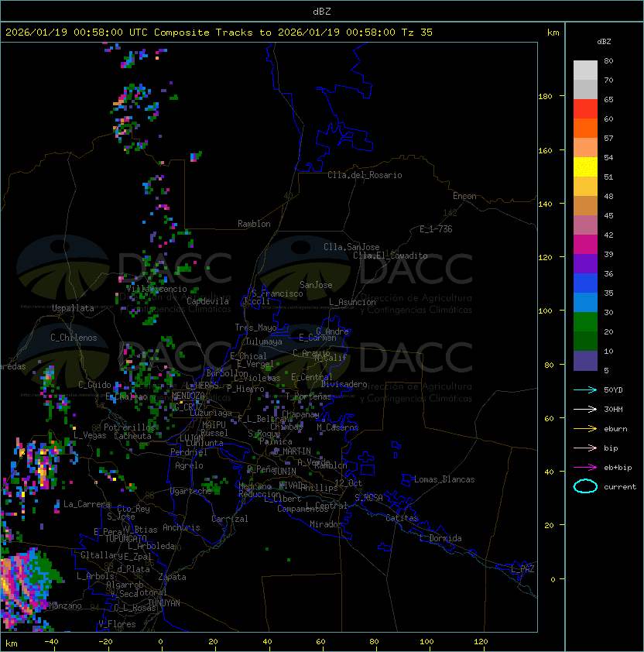Screen dimensions: 644x652
Task: Click the Catitas map label
Action: [402, 518]
